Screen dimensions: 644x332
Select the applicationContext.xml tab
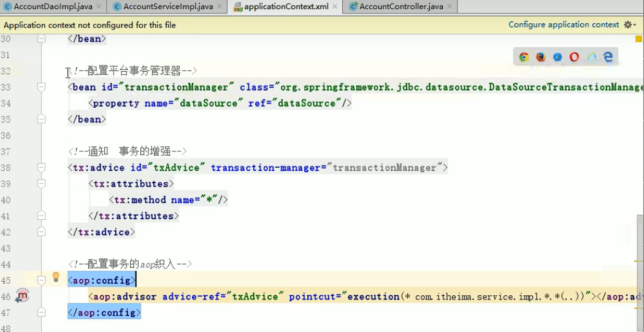285,7
